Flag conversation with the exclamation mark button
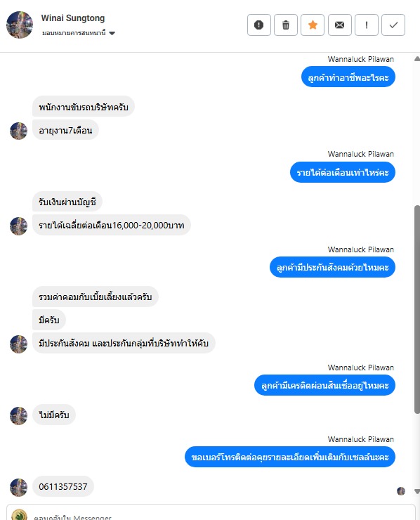The width and height of the screenshot is (420, 520). tap(367, 25)
